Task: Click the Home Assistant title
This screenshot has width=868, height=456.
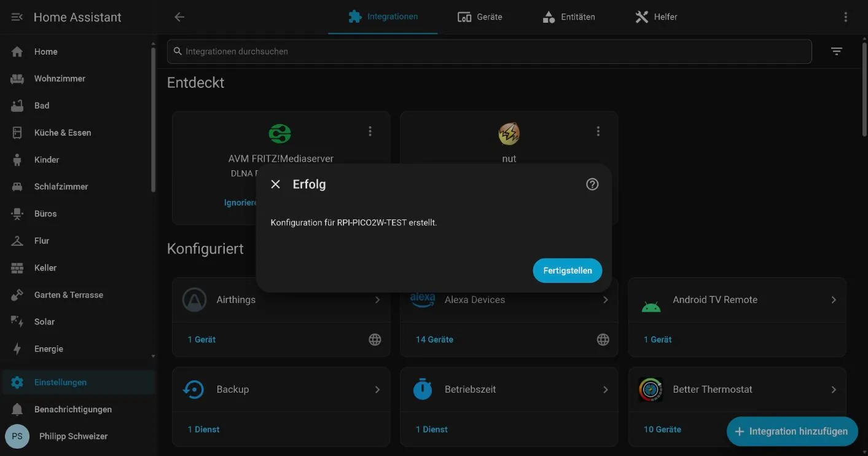Action: (x=77, y=17)
